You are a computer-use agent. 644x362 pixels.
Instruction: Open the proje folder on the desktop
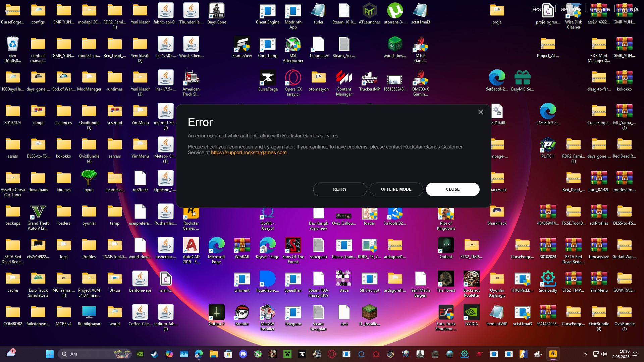(497, 14)
